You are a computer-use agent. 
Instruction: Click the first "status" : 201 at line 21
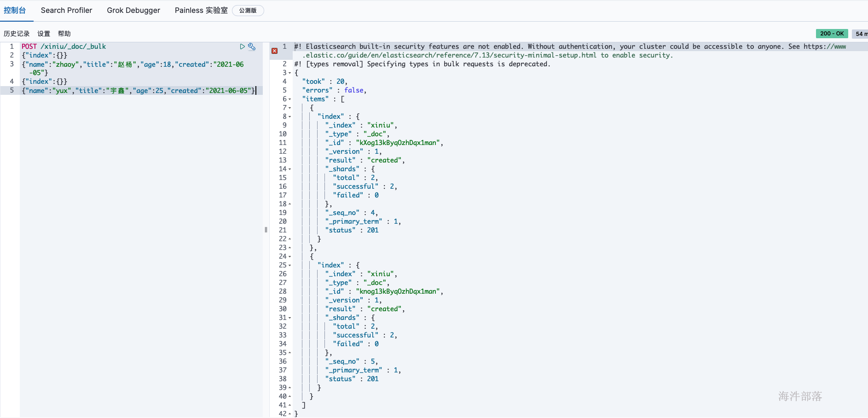[x=352, y=230]
